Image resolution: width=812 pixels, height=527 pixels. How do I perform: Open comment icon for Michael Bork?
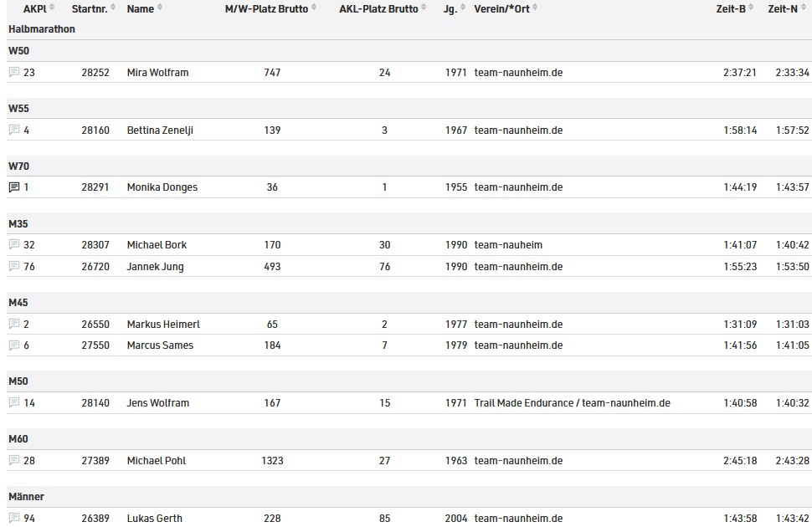[x=14, y=244]
